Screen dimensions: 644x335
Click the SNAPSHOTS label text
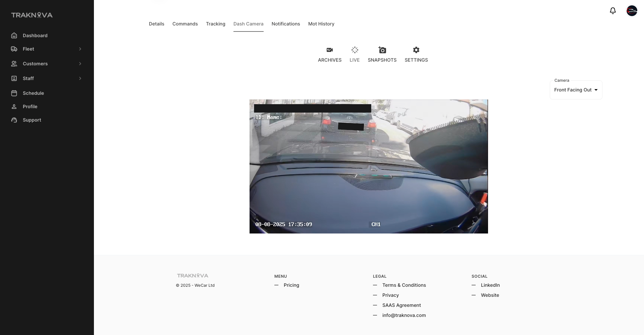point(382,60)
